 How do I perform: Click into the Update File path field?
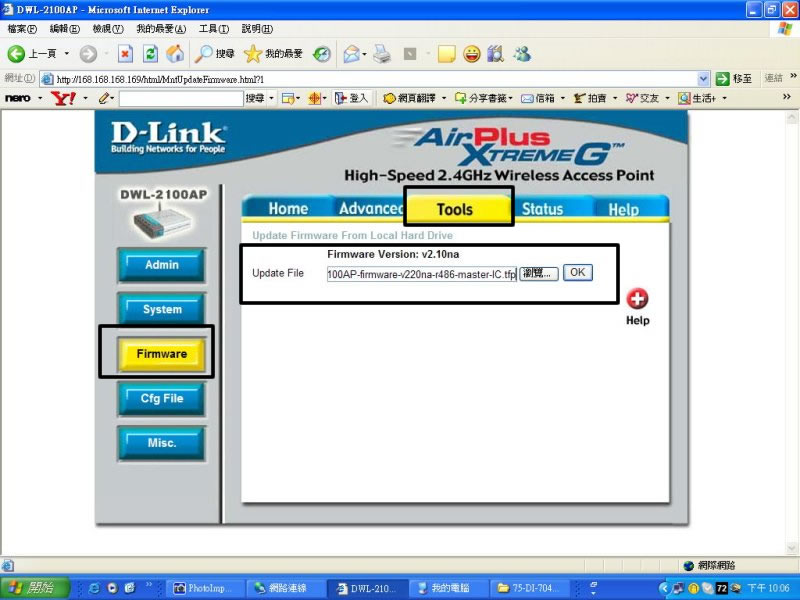[421, 274]
